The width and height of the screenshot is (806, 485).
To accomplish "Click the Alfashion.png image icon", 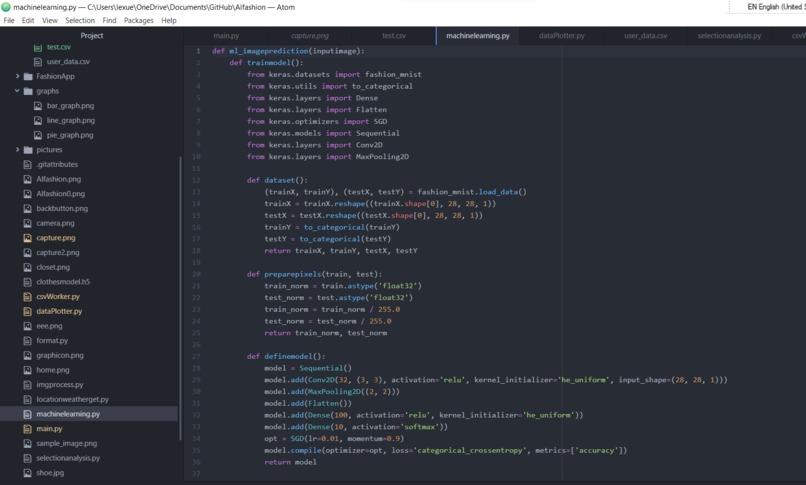I will 28,179.
